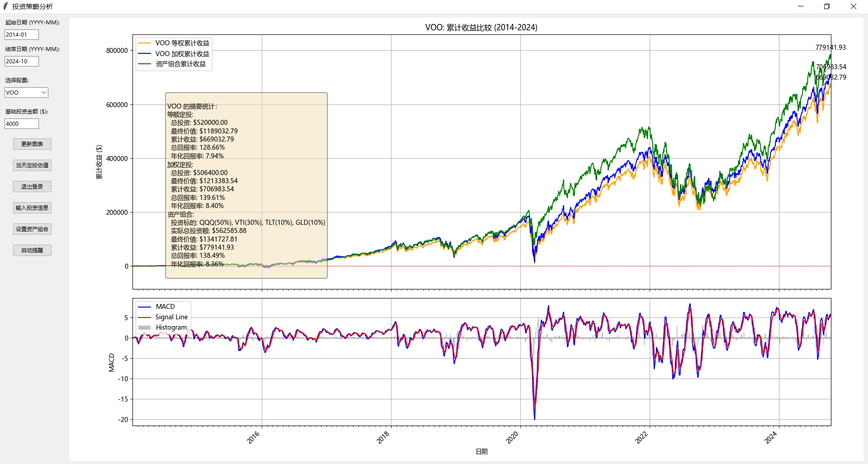Click the 退出登录 button
This screenshot has height=464, width=868.
pos(32,186)
